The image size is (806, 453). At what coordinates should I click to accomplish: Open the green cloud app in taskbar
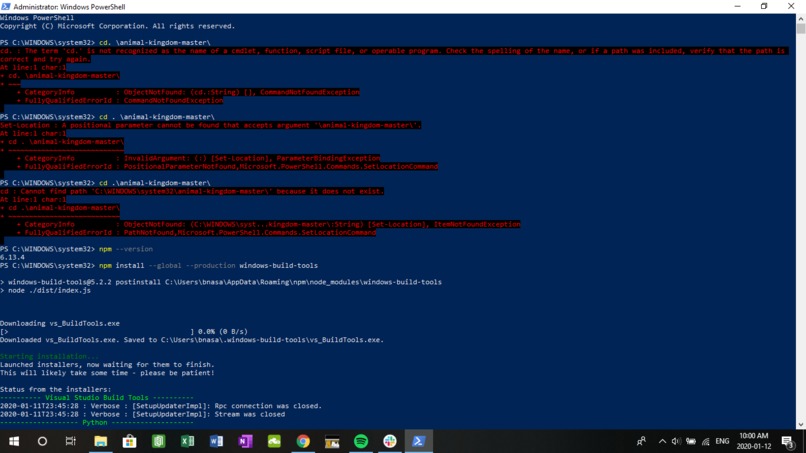274,441
